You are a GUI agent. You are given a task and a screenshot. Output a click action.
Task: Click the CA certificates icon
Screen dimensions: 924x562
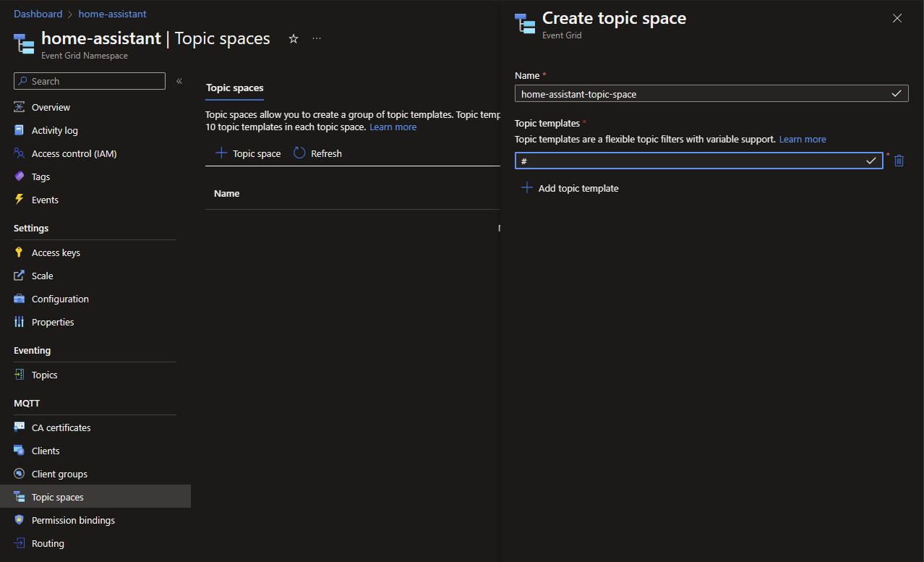click(20, 427)
